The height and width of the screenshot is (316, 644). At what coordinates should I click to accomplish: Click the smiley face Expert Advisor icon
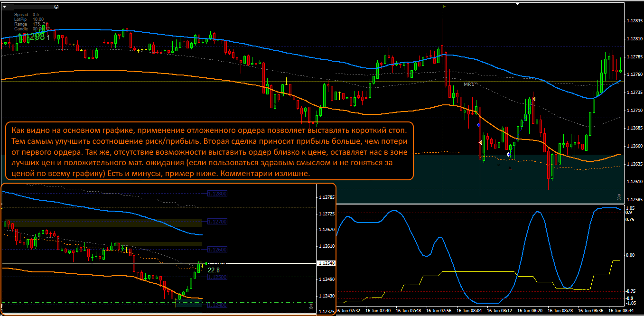(x=56, y=7)
